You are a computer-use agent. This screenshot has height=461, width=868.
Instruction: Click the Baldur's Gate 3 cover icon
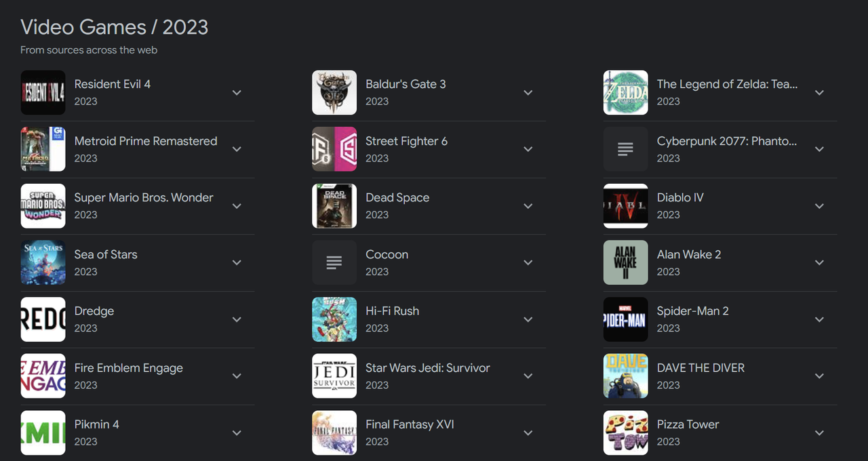click(334, 92)
